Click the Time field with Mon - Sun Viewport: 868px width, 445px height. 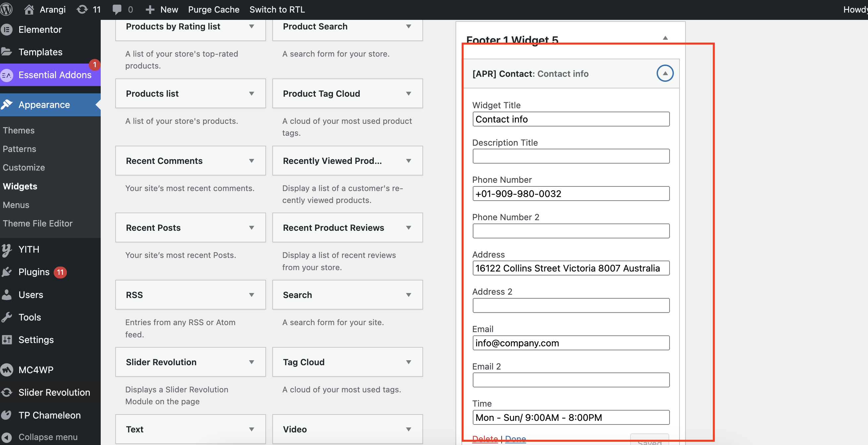[x=571, y=418]
